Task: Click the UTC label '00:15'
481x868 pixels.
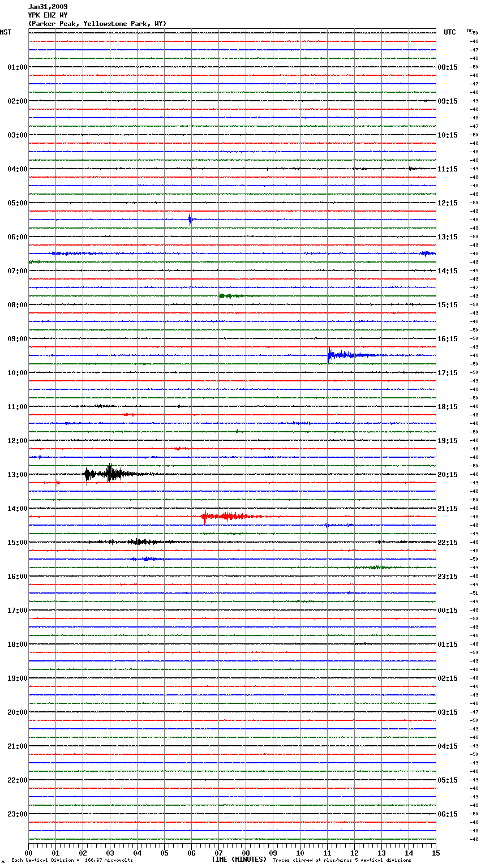Action: [x=448, y=611]
